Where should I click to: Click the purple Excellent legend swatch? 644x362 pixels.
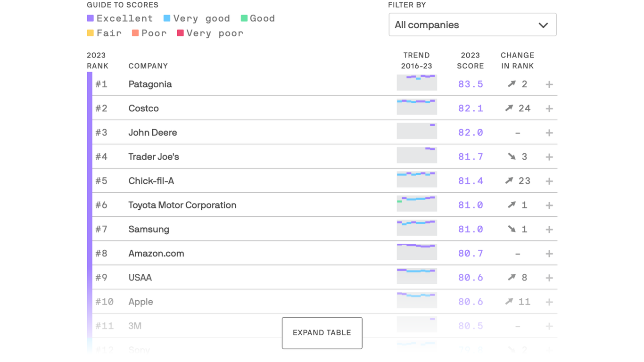91,18
